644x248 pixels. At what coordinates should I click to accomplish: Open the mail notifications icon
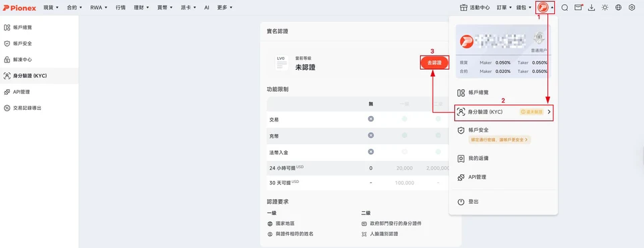578,7
